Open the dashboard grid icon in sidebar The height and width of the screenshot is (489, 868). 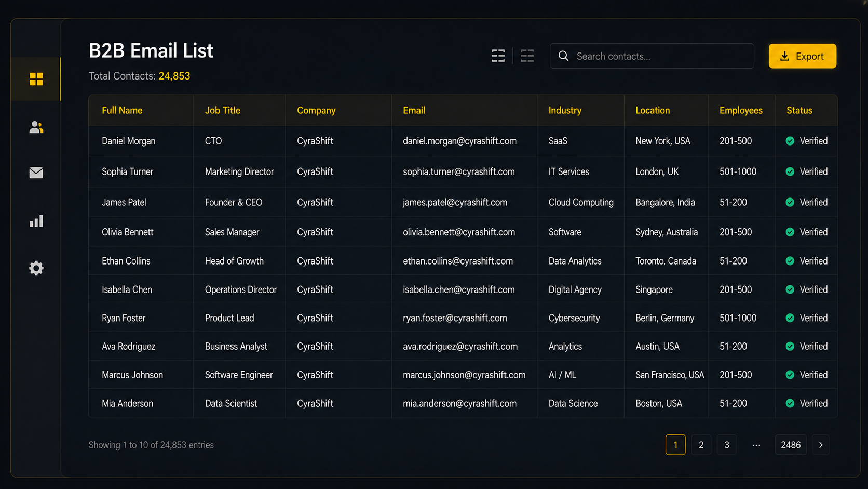point(36,79)
